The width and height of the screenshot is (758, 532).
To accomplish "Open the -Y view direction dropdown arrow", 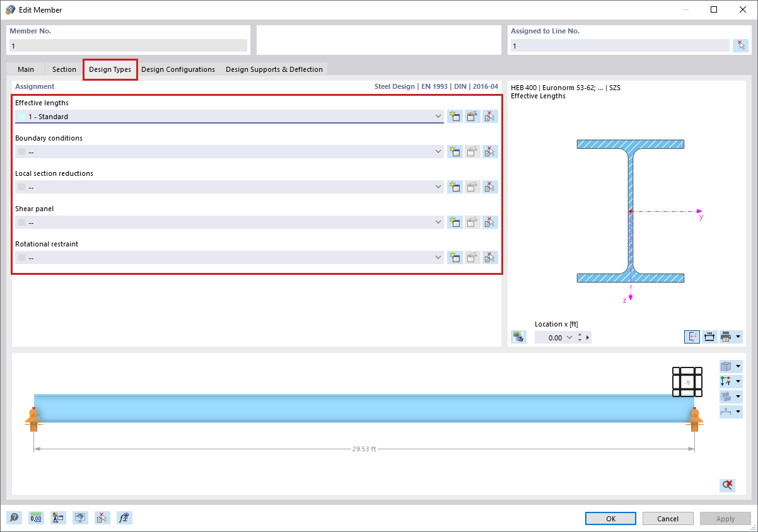I will coord(738,381).
